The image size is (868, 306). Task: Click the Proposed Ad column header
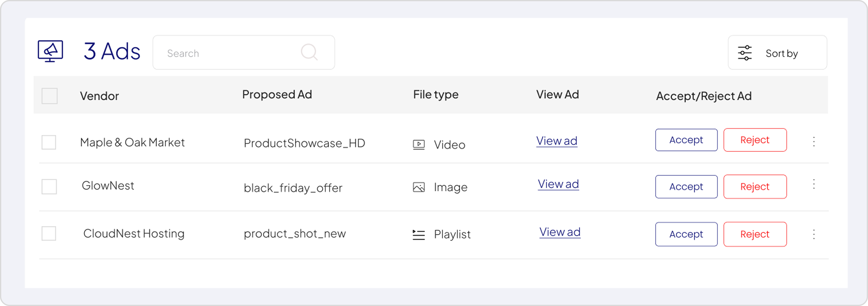click(x=277, y=95)
